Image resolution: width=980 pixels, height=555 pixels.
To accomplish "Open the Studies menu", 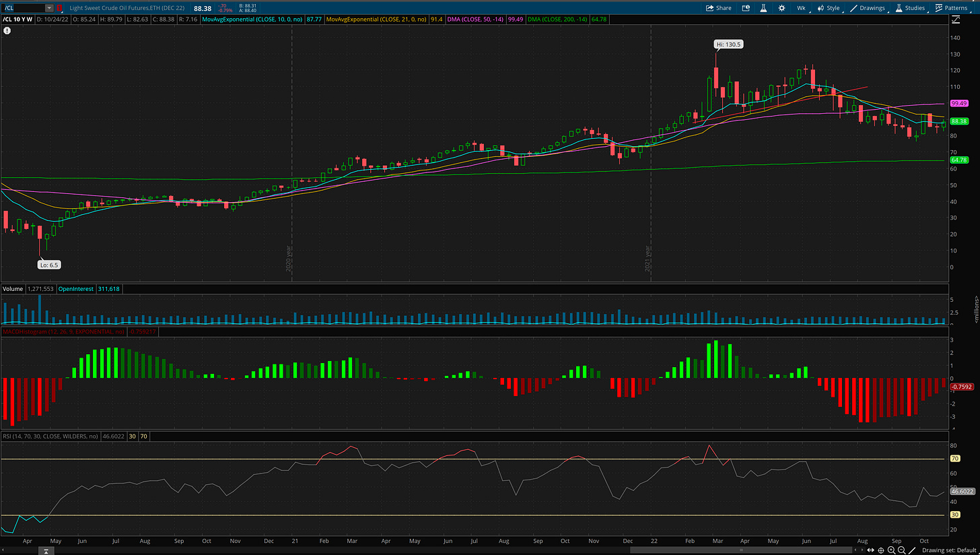I will point(910,8).
